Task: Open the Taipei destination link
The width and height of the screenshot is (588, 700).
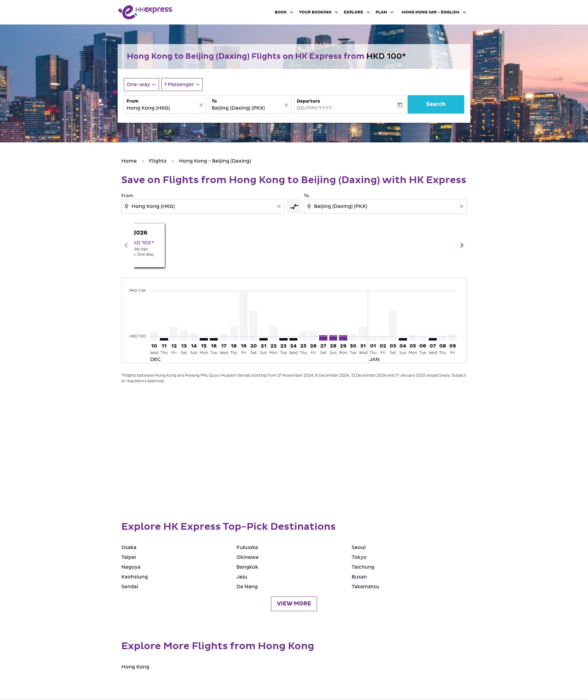Action: point(129,557)
